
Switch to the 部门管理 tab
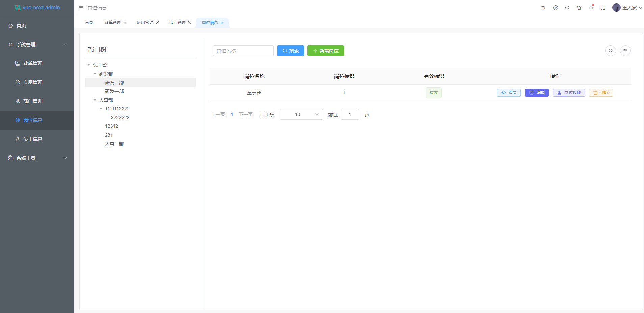pos(177,23)
